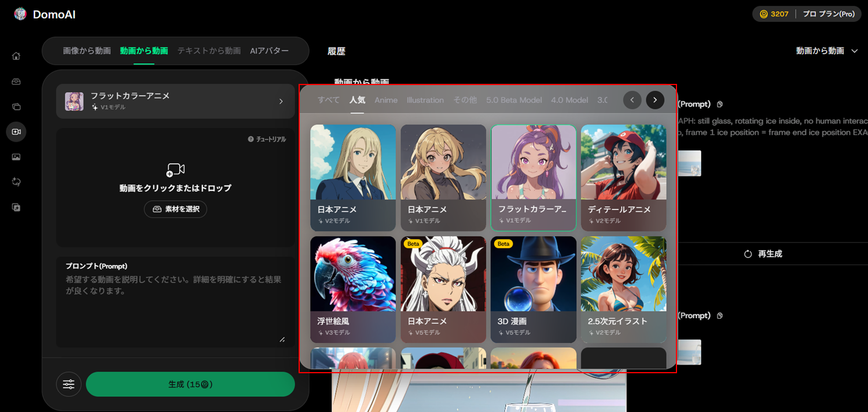Switch to AIアバター tab
Viewport: 868px width, 412px height.
pos(269,51)
